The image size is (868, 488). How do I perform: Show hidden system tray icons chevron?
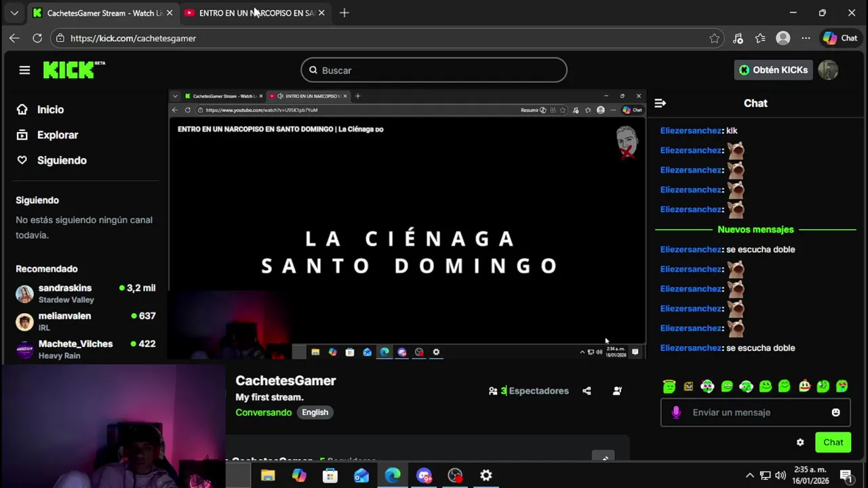point(749,475)
